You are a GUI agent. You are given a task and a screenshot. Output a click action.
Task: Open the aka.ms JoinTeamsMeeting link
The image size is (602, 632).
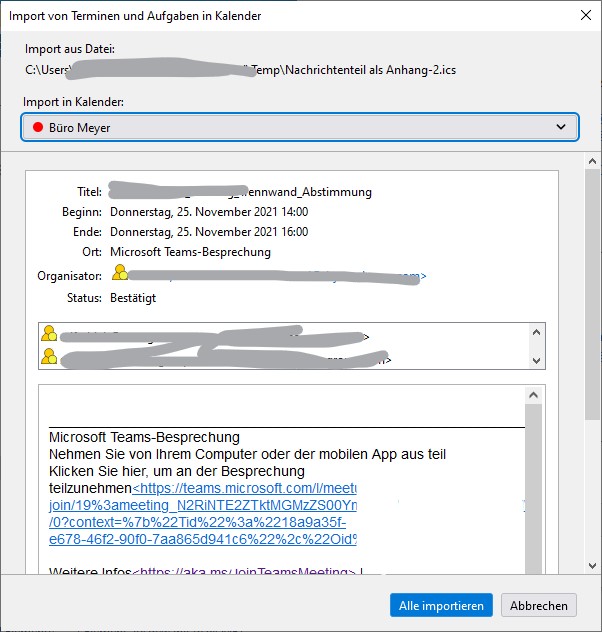[x=245, y=572]
